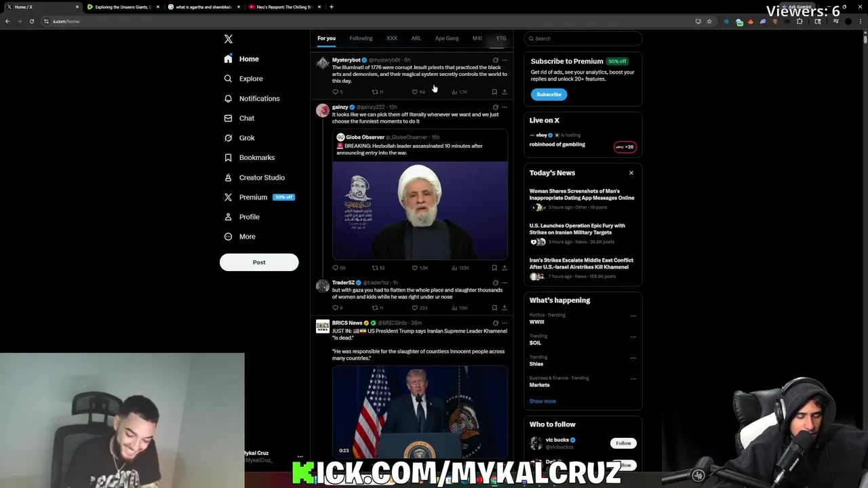Open gainzy profile avatar
This screenshot has height=488, width=868.
click(323, 110)
